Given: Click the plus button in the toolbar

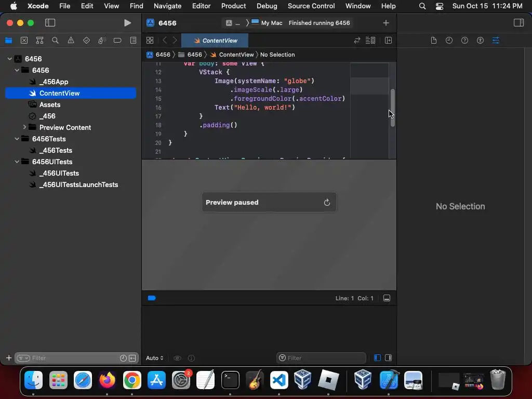Looking at the screenshot, I should [386, 23].
